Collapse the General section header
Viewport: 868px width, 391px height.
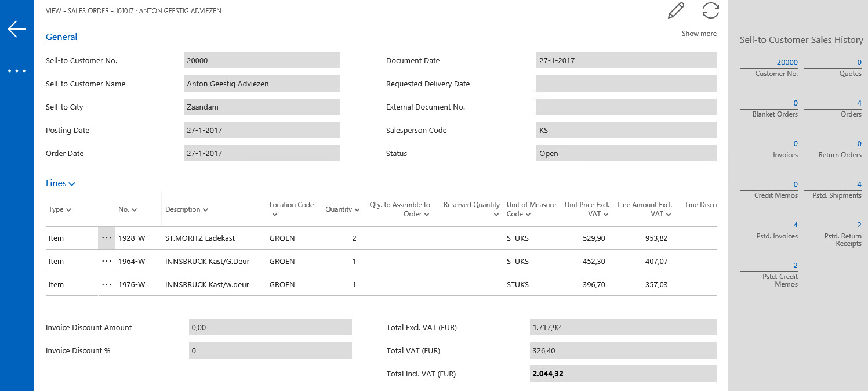(x=61, y=37)
